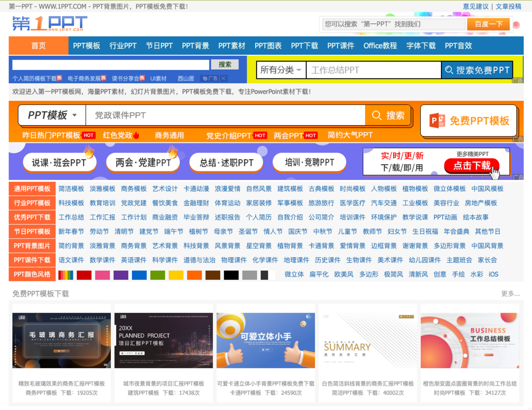The image size is (532, 410).
Task: Open more free templates via 更多...
Action: [x=510, y=294]
